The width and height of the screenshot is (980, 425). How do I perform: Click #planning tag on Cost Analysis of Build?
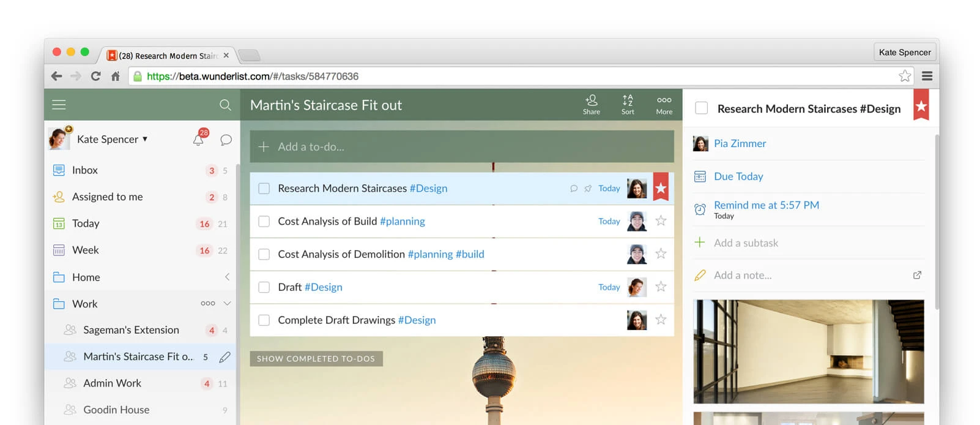403,221
